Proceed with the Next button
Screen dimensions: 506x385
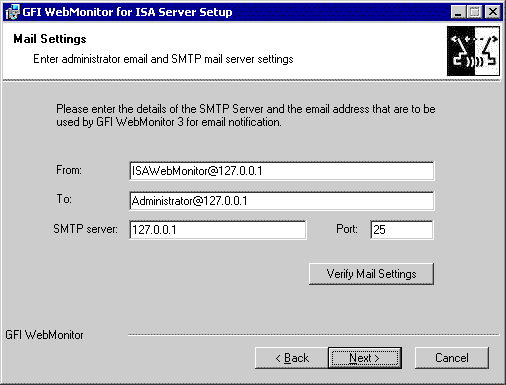[365, 358]
